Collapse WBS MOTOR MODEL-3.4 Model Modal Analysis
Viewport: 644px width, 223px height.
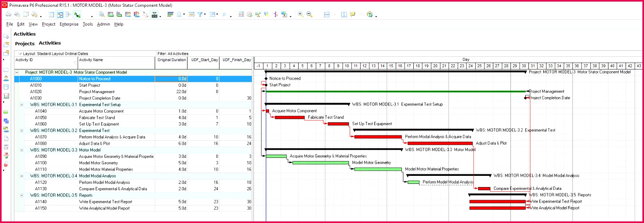pyautogui.click(x=22, y=176)
